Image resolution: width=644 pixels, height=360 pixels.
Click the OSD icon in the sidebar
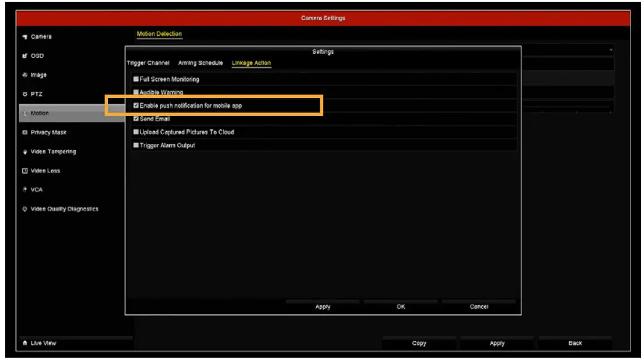[x=24, y=56]
